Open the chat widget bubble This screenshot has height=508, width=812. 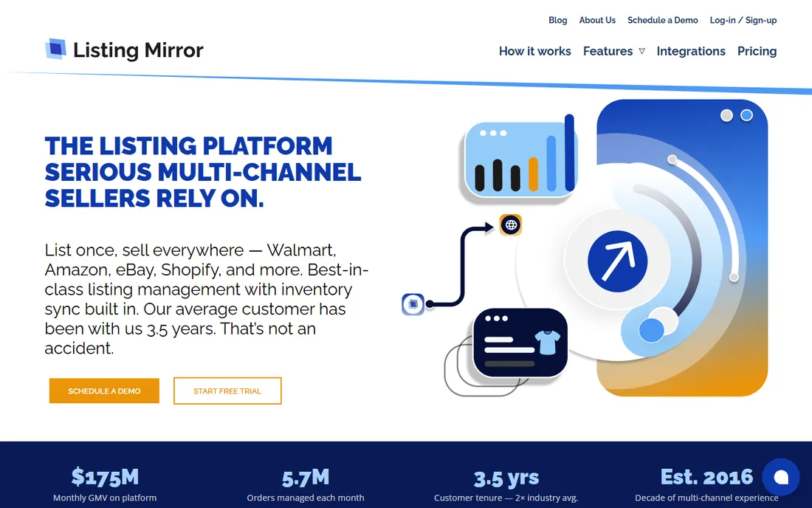[780, 477]
